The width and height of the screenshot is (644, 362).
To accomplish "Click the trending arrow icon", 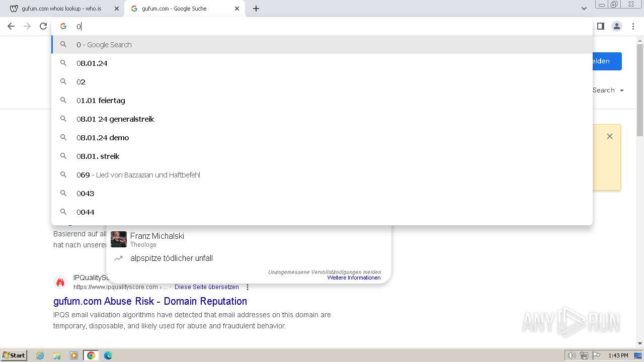I will pos(118,258).
